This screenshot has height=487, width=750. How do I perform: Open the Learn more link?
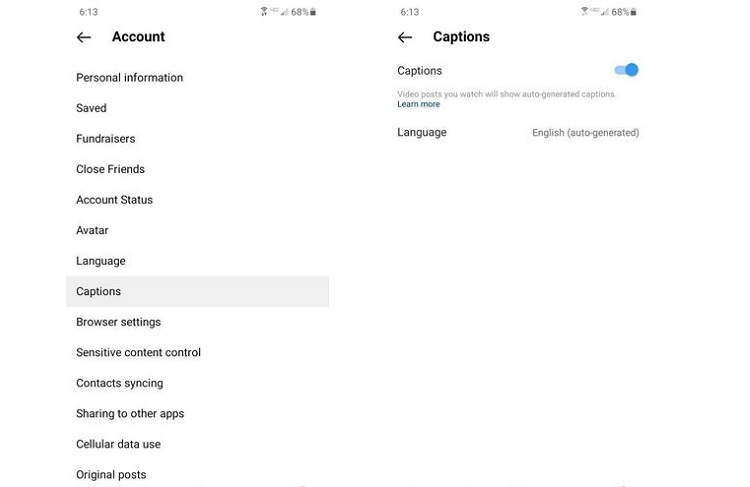(418, 104)
